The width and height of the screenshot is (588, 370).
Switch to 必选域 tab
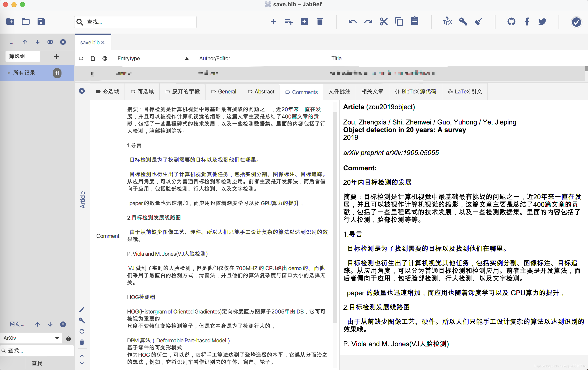[x=108, y=92]
